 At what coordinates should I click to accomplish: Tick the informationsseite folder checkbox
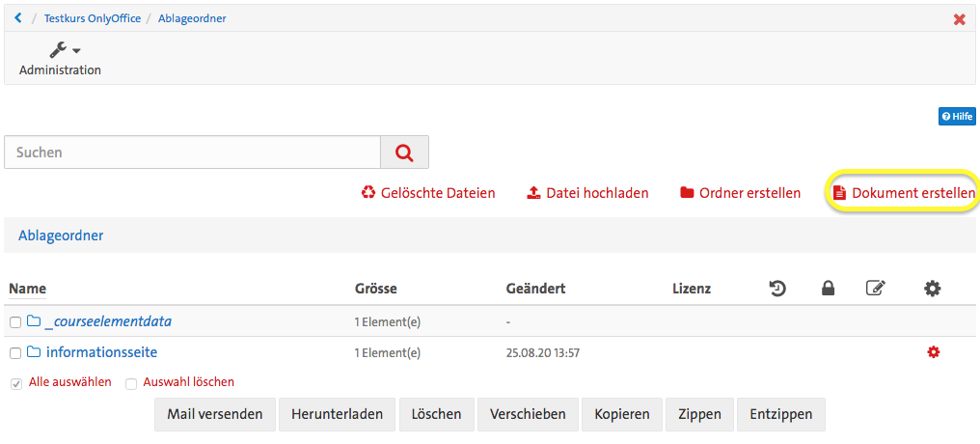pyautogui.click(x=15, y=353)
